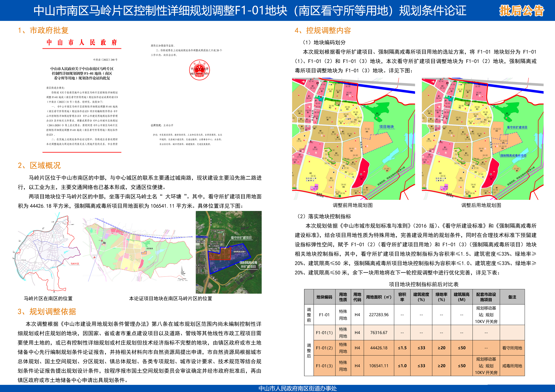Image resolution: width=555 pixels, height=392 pixels.
Task: Click the ≤1.0 plot ratio cell
Action: point(402,366)
